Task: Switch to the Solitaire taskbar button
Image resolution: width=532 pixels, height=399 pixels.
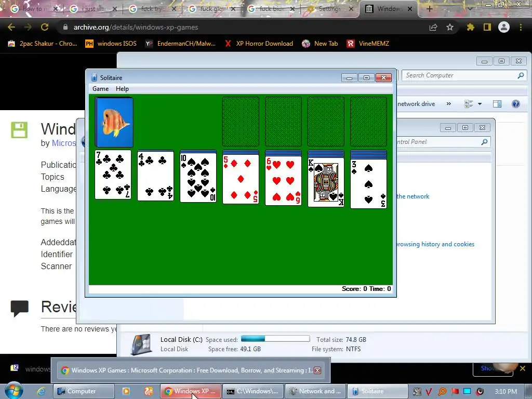Action: click(377, 391)
